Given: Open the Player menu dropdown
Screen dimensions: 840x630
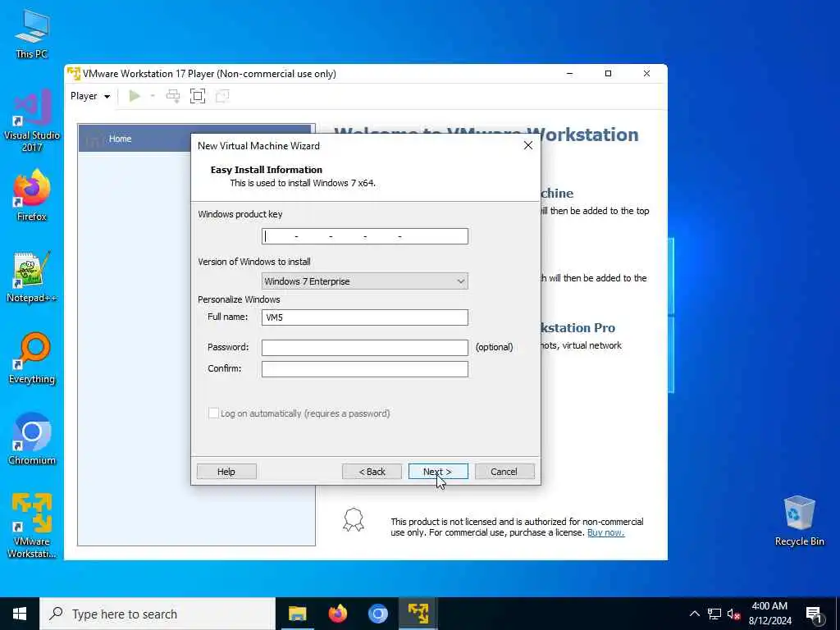Looking at the screenshot, I should pos(90,96).
